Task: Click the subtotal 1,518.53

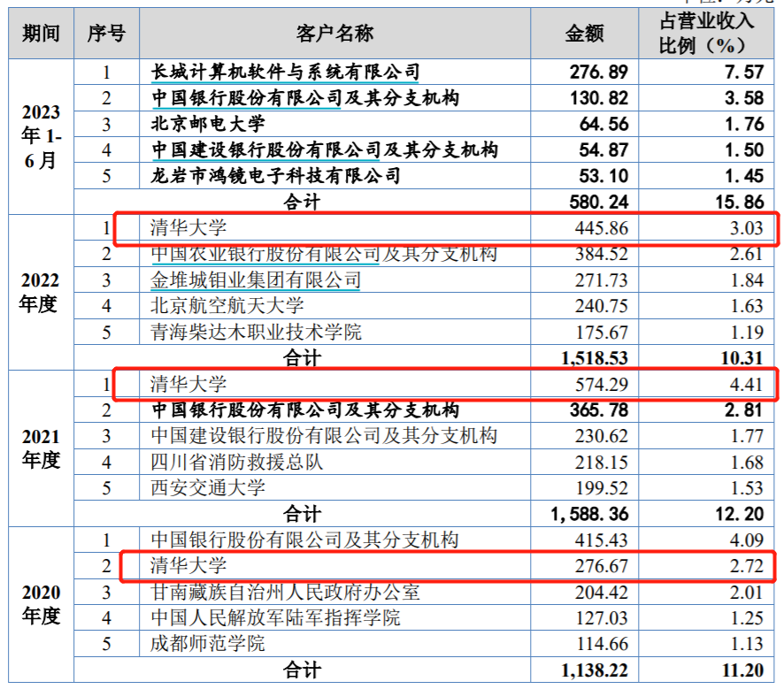Action: tap(595, 358)
